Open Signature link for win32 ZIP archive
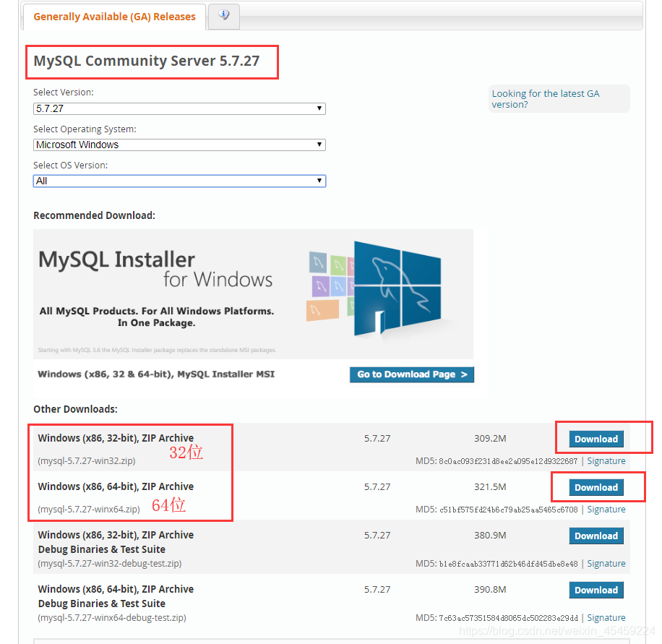 pos(606,461)
